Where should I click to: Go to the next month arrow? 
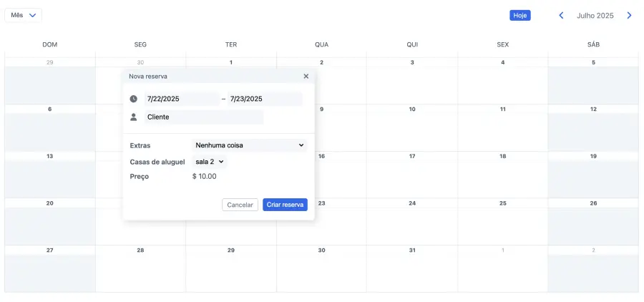coord(629,15)
